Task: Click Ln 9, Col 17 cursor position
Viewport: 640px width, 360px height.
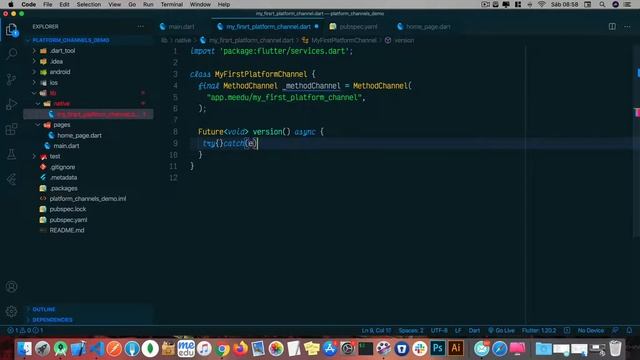Action: pyautogui.click(x=376, y=330)
